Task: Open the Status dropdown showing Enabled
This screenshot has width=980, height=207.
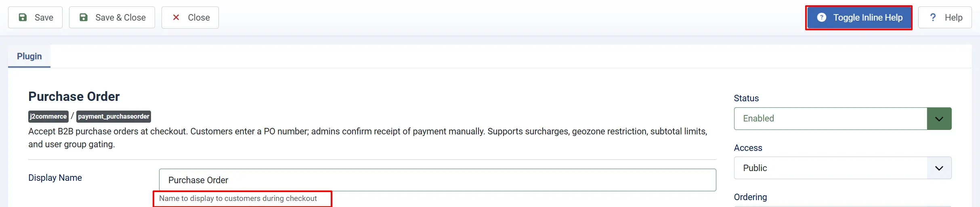Action: (843, 119)
